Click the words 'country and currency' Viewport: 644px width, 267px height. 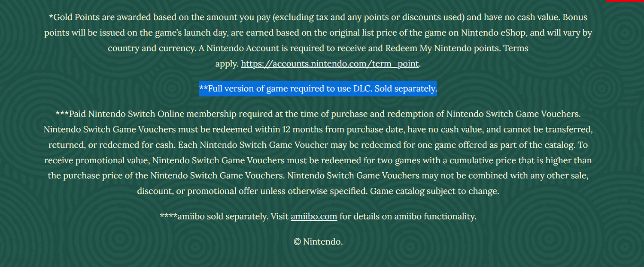pos(152,48)
